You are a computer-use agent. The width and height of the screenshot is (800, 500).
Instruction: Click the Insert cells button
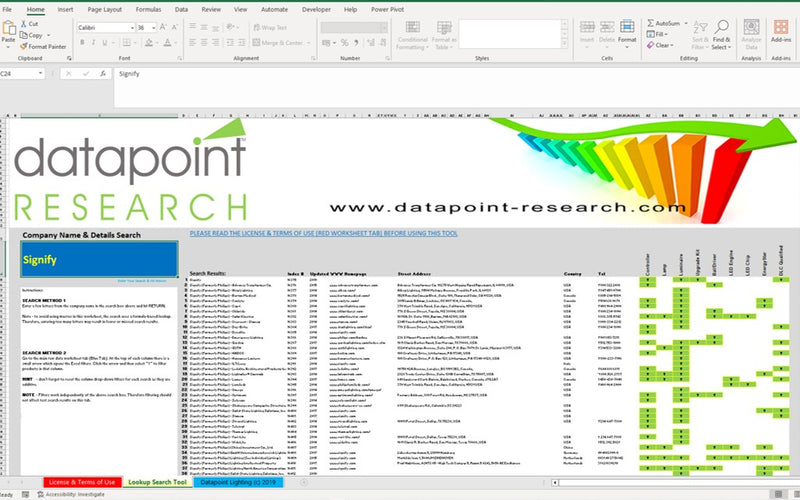(x=587, y=35)
